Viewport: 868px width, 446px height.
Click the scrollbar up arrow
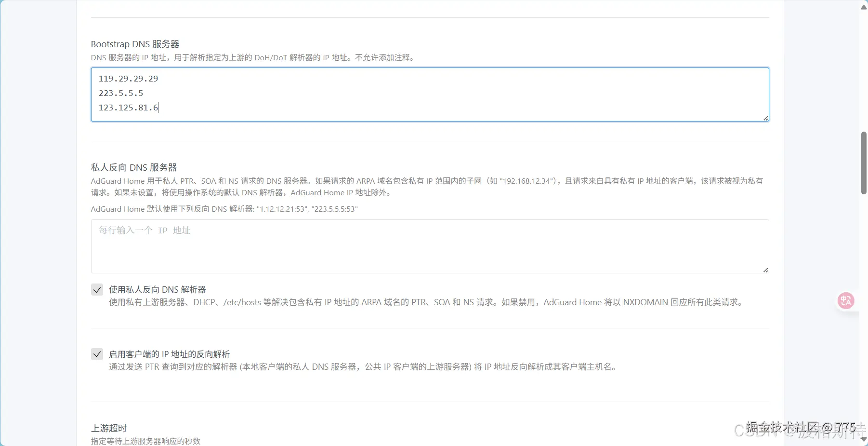pyautogui.click(x=864, y=7)
